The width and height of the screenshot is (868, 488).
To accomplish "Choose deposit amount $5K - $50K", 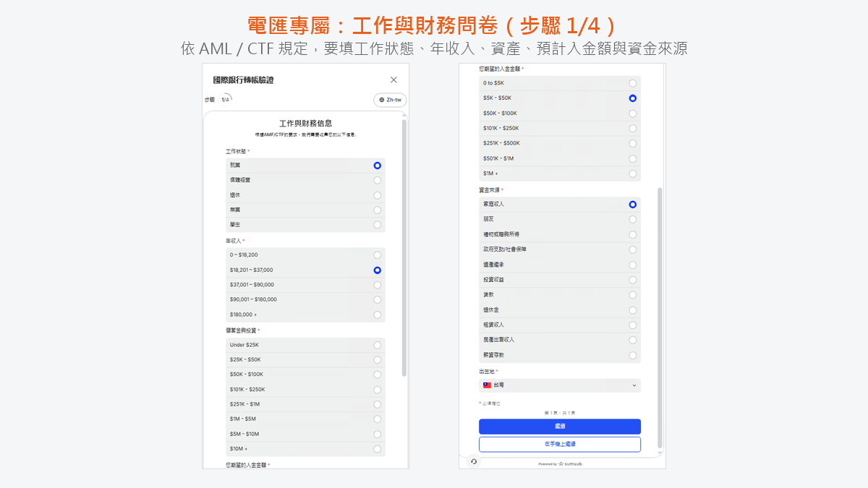I will point(560,98).
